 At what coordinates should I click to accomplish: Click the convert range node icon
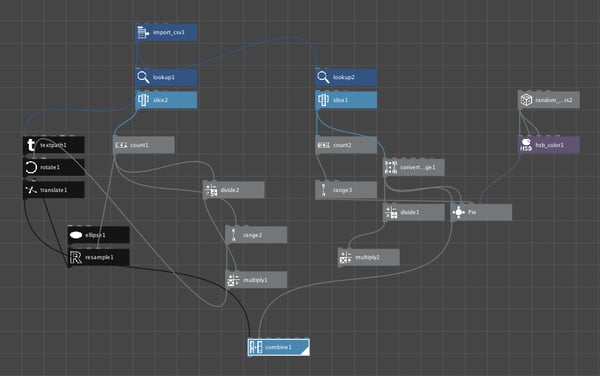[x=391, y=168]
